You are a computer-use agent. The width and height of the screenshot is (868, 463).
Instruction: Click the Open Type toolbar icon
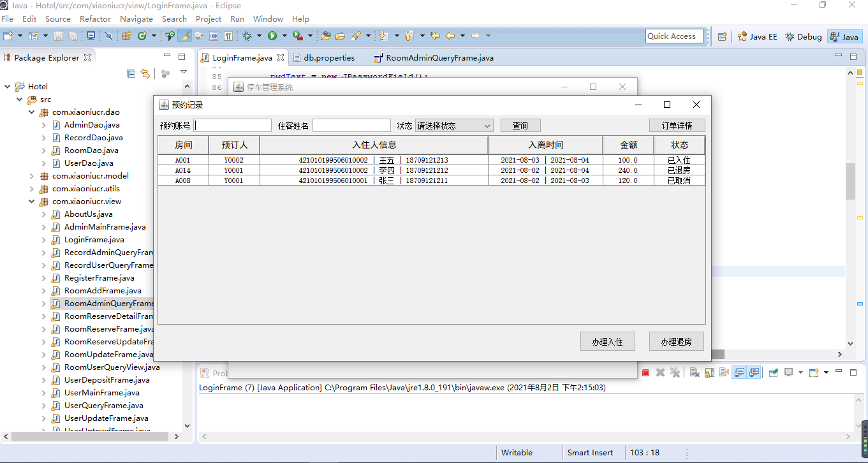pos(325,36)
